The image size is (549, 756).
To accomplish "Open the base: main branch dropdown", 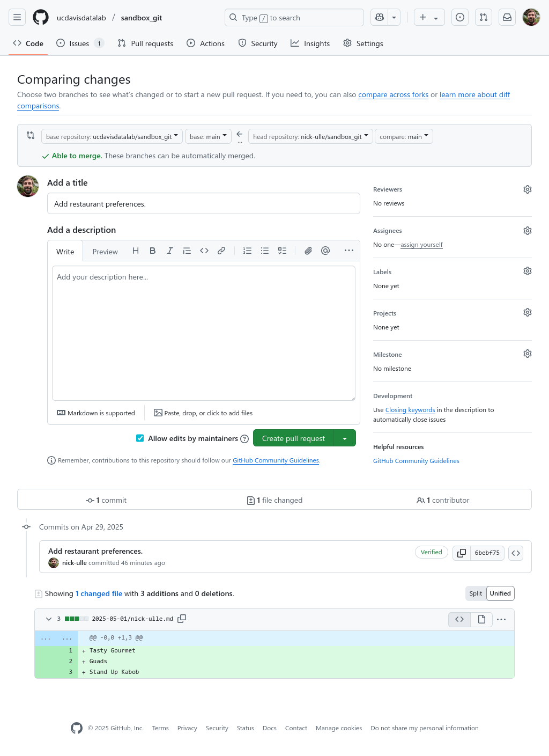I will pyautogui.click(x=208, y=136).
